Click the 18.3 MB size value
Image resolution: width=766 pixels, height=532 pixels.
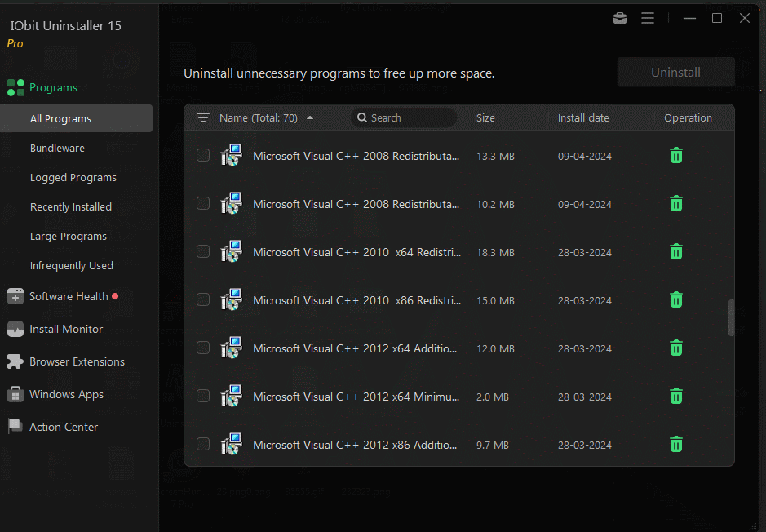pyautogui.click(x=495, y=253)
